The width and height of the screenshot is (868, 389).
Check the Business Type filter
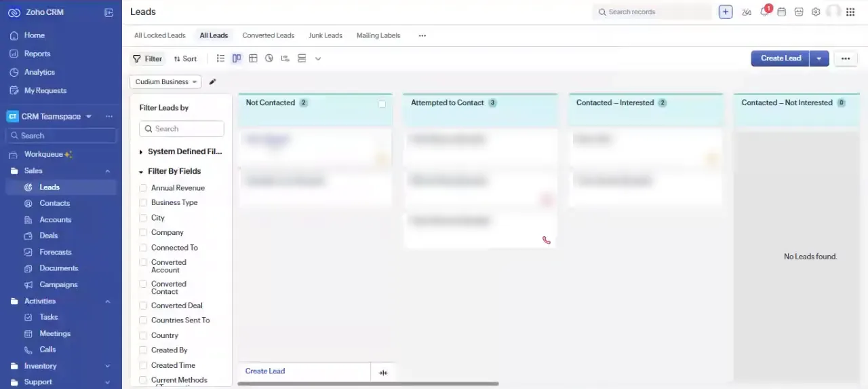[x=143, y=202]
